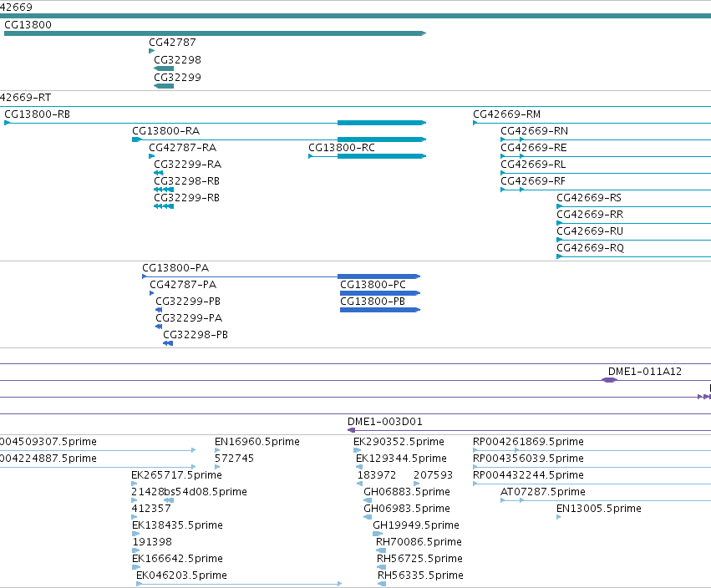Open the 412357 EST label
The image size is (711, 588).
click(x=151, y=509)
